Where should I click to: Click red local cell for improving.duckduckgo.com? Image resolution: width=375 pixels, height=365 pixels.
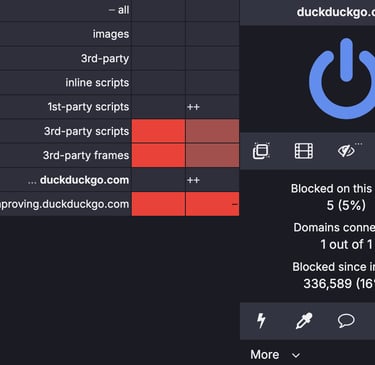[212, 204]
